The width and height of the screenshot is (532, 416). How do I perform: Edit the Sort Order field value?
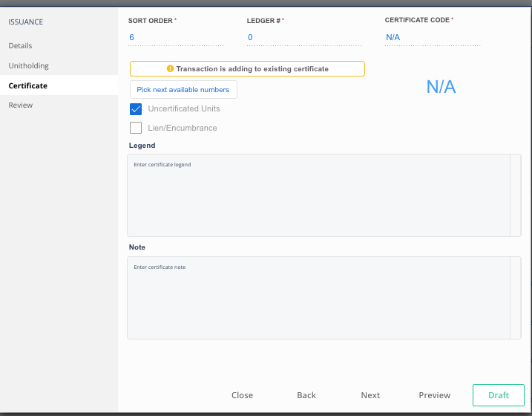[x=176, y=37]
